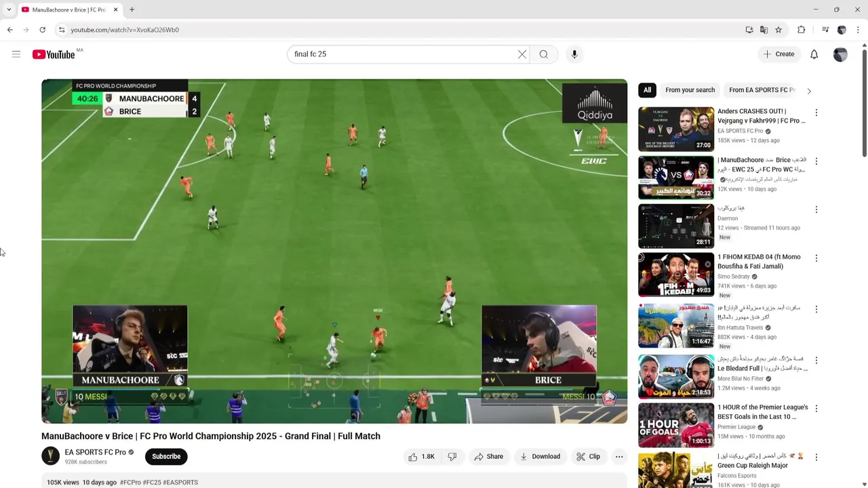Open Chrome profile avatar in toolbar
Viewport: 868px width, 488px height.
click(842, 30)
